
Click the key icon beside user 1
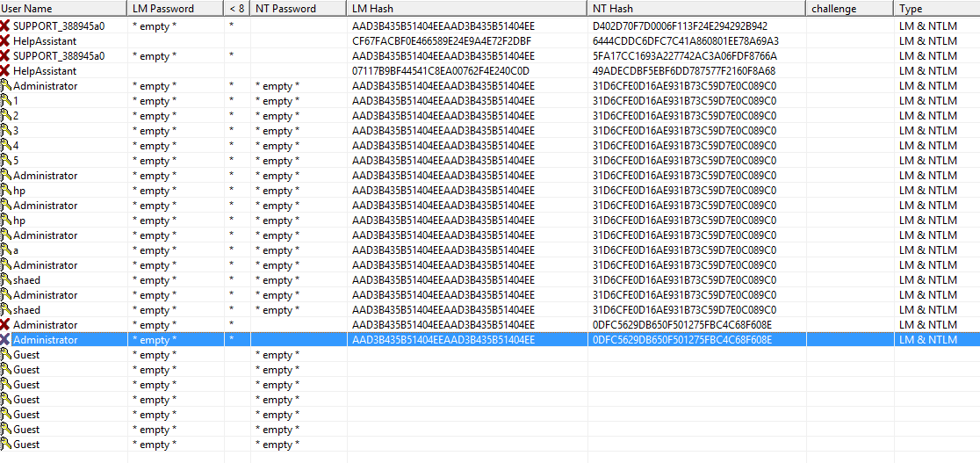click(x=6, y=101)
